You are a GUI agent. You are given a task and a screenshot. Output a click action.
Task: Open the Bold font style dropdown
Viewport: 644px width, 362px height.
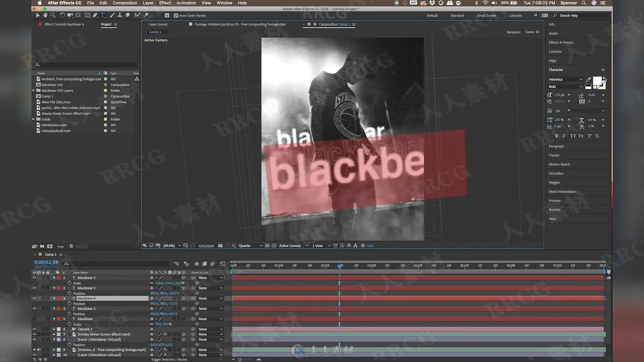pyautogui.click(x=565, y=86)
